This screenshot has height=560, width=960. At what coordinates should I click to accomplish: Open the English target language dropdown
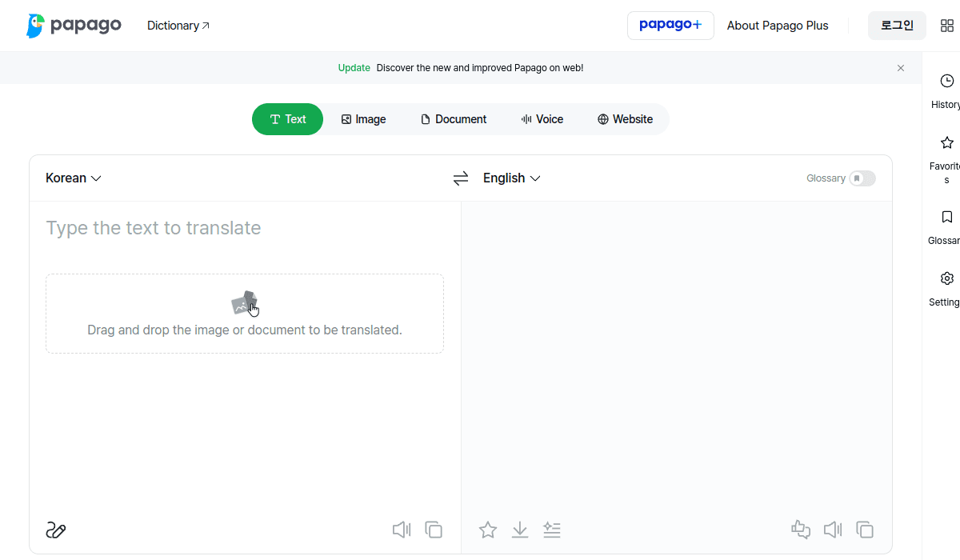512,178
